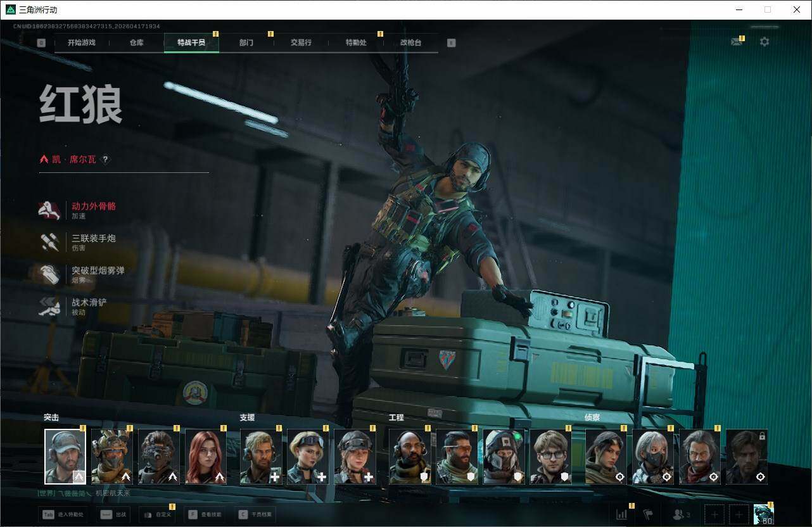Viewport: 812px width, 527px height.
Task: Click the help question mark beside 凯·席尔瓦
Action: pyautogui.click(x=106, y=160)
